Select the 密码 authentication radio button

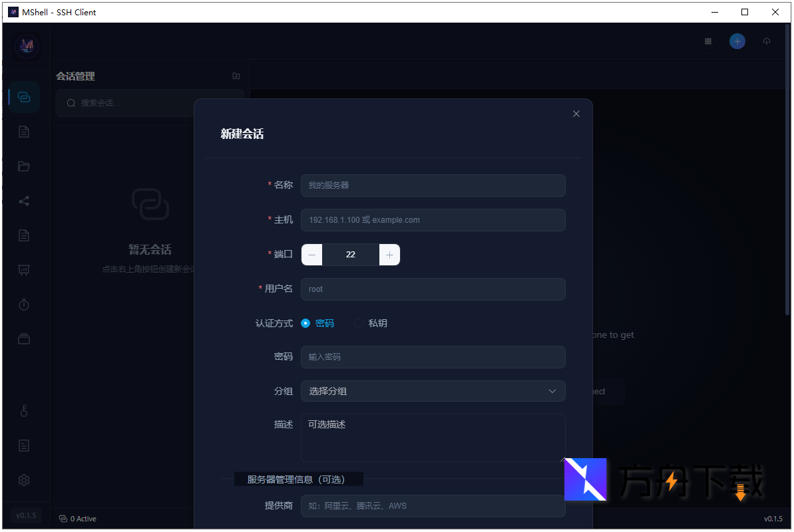tap(305, 323)
